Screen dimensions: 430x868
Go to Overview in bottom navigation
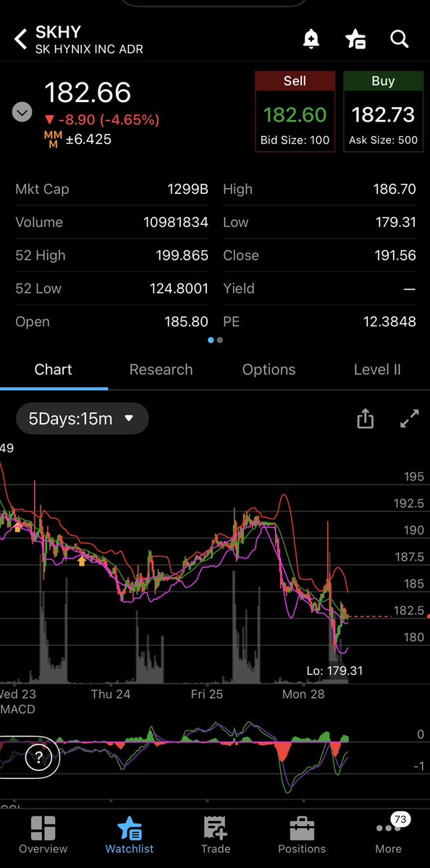click(x=43, y=834)
